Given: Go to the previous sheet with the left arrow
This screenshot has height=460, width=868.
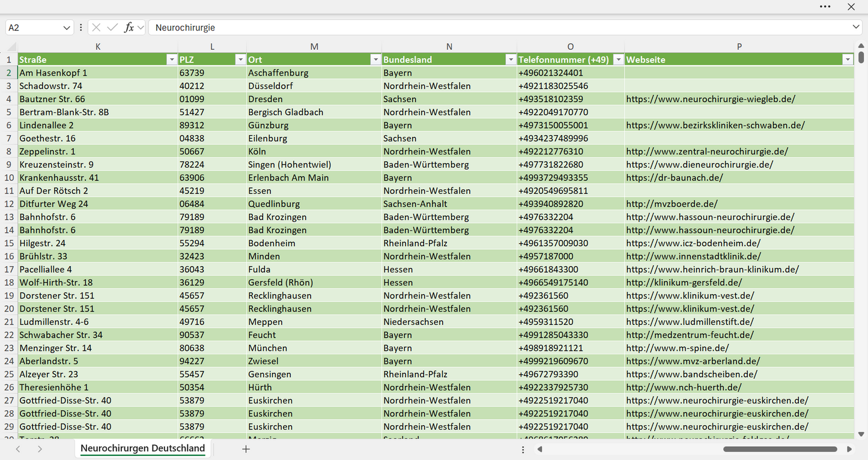Looking at the screenshot, I should pos(18,449).
